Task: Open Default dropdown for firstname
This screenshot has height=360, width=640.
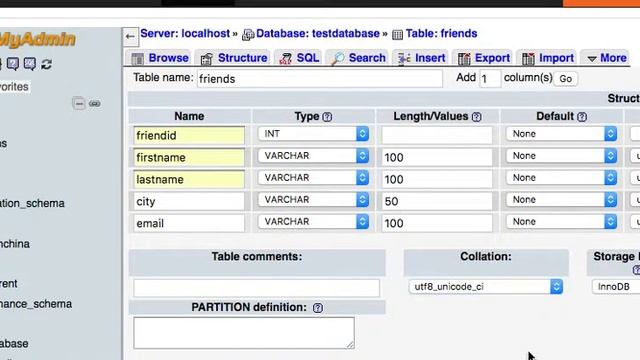Action: (x=562, y=156)
